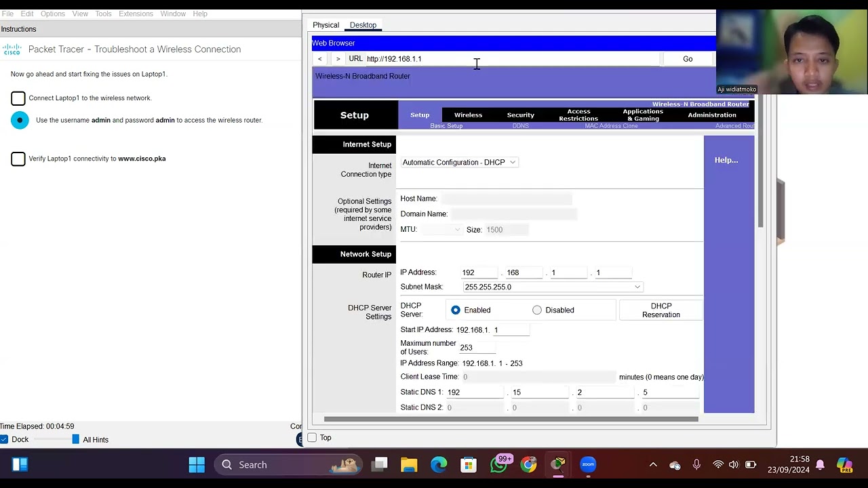This screenshot has height=488, width=868.
Task: Open the Extensions menu
Action: (x=136, y=14)
